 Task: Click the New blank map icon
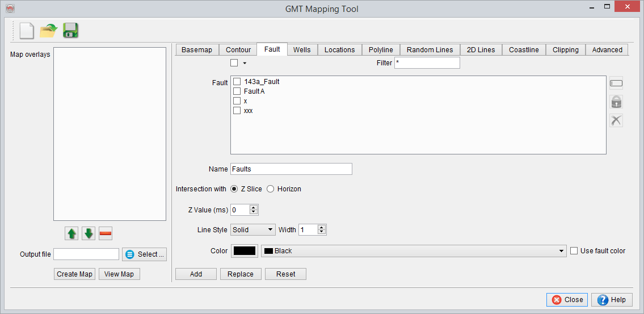pyautogui.click(x=27, y=31)
